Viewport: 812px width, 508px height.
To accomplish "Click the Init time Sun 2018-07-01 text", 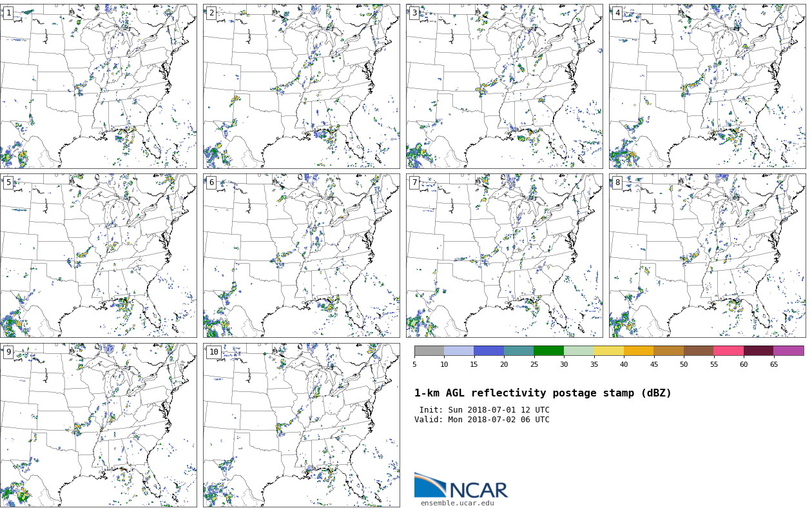I will pyautogui.click(x=484, y=410).
